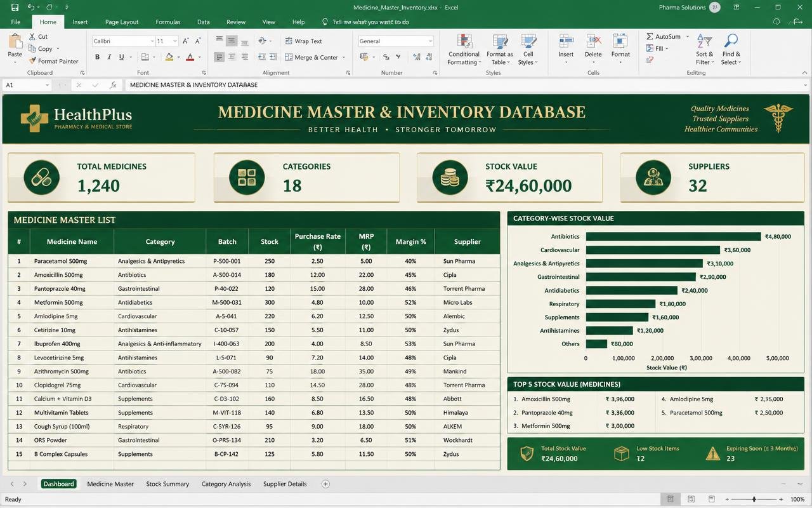Switch to the Formulas ribbon tab
The height and width of the screenshot is (508, 812).
tap(168, 22)
